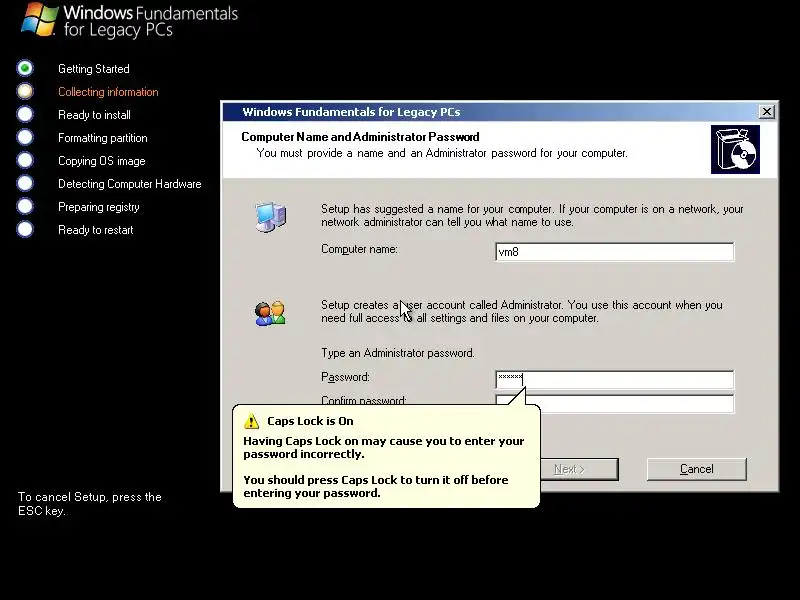Focus the Password input field
Screen dimensions: 800x600
pyautogui.click(x=614, y=380)
